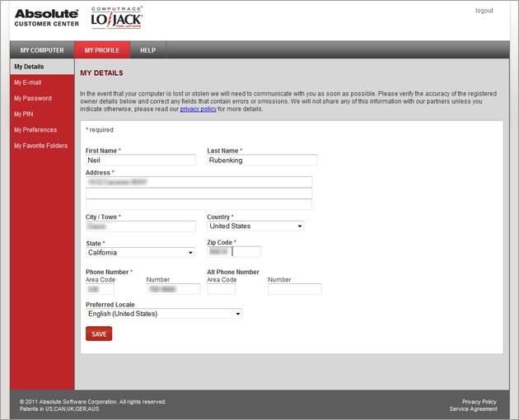The height and width of the screenshot is (420, 519).
Task: Click the Alt Phone Area Code field
Action: (221, 290)
